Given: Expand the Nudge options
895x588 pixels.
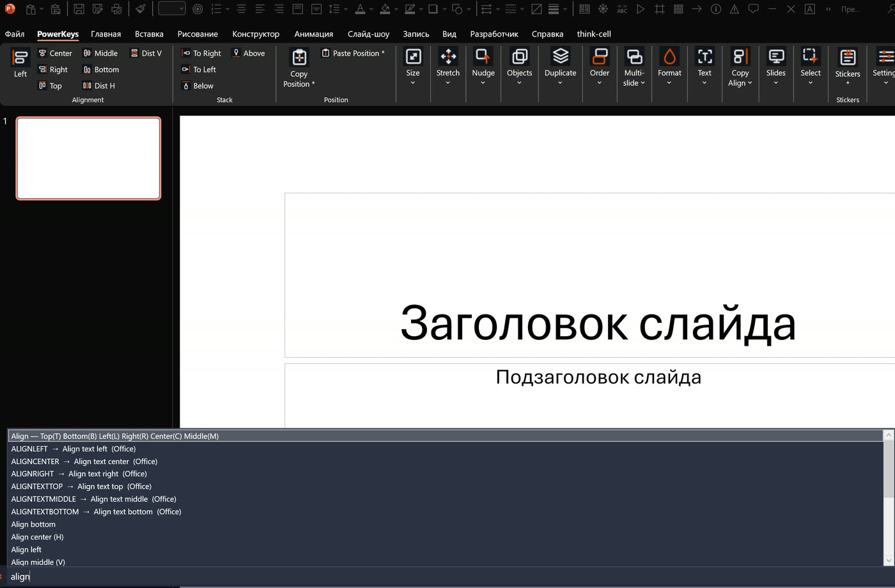Looking at the screenshot, I should coord(483,67).
